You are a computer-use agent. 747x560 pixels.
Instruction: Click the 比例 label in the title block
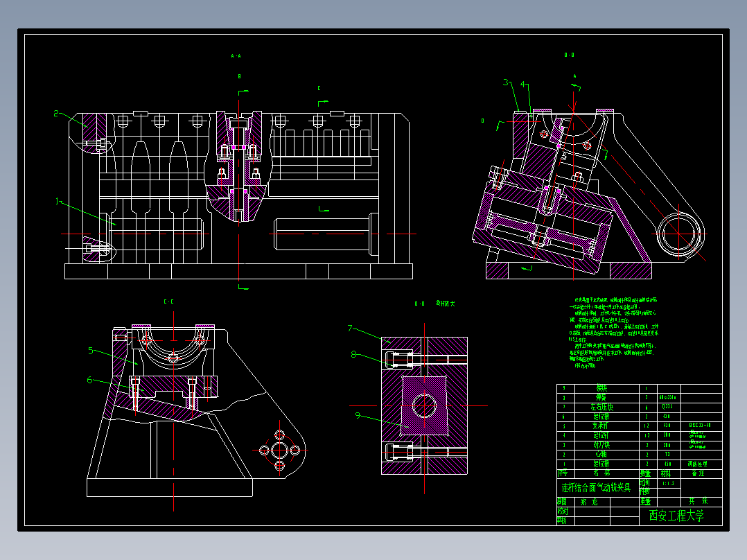click(x=644, y=483)
